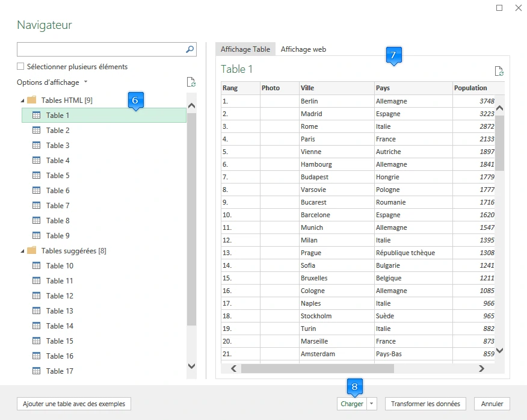Image resolution: width=527 pixels, height=420 pixels.
Task: Open the Charger button dropdown arrow
Action: (x=372, y=404)
